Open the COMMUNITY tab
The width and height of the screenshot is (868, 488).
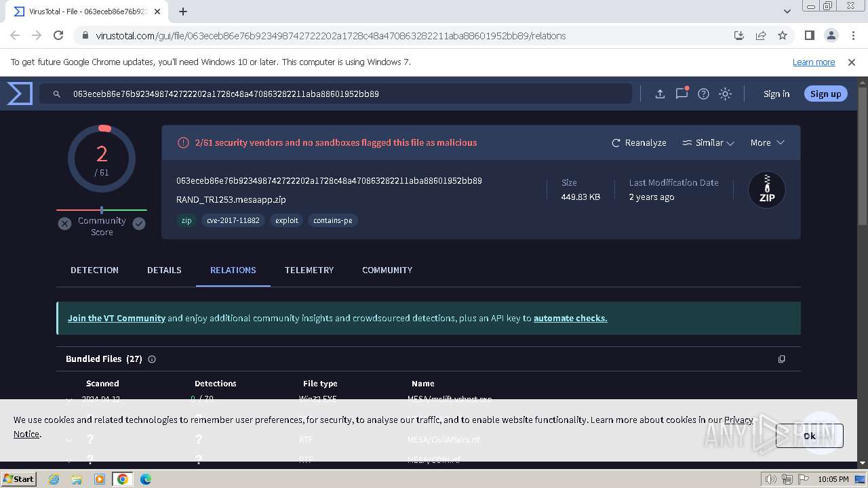[x=387, y=270]
